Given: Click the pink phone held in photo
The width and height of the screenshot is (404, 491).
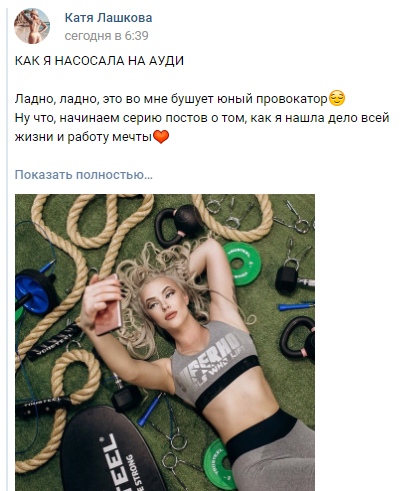Looking at the screenshot, I should point(109,304).
